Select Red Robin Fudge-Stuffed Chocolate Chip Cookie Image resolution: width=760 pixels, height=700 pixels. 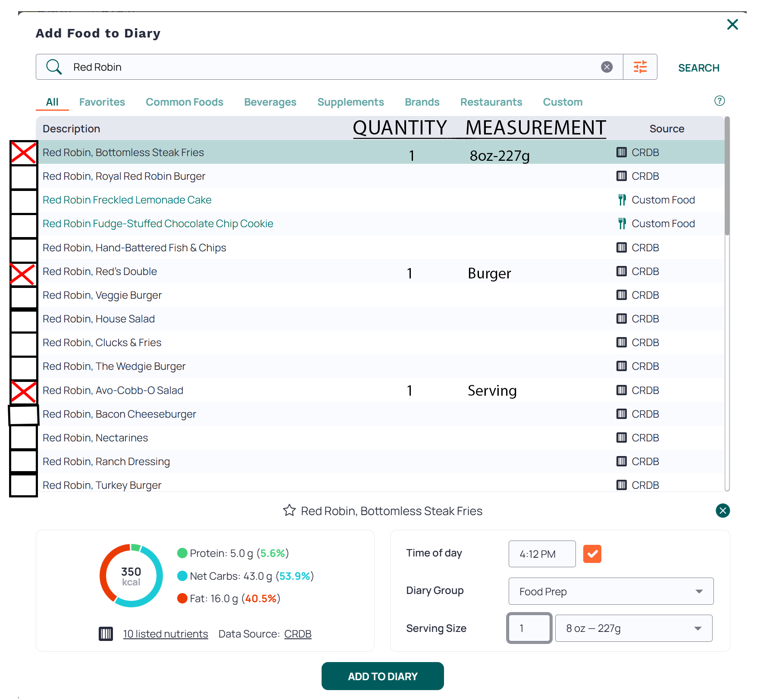[x=380, y=224]
